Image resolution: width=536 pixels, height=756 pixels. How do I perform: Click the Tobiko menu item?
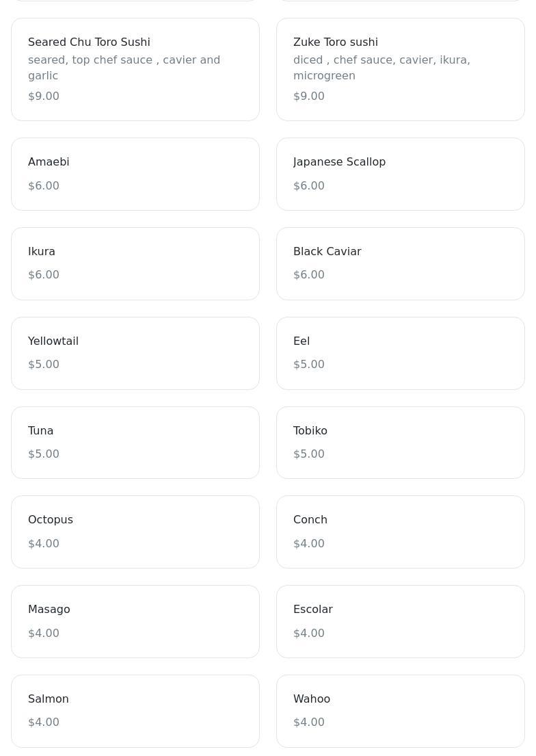click(400, 443)
